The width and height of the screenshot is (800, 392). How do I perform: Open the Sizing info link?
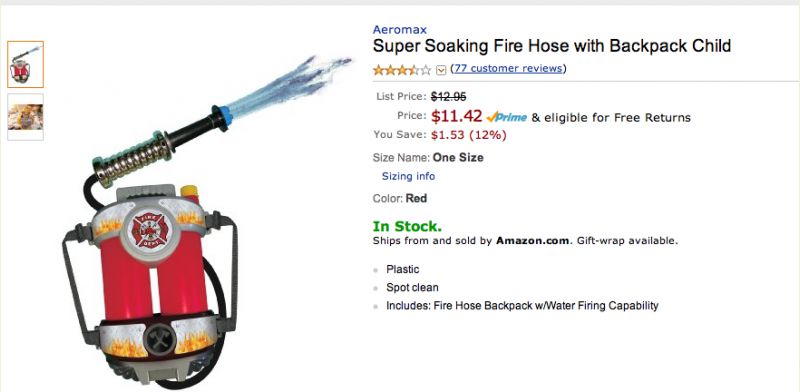click(x=408, y=176)
